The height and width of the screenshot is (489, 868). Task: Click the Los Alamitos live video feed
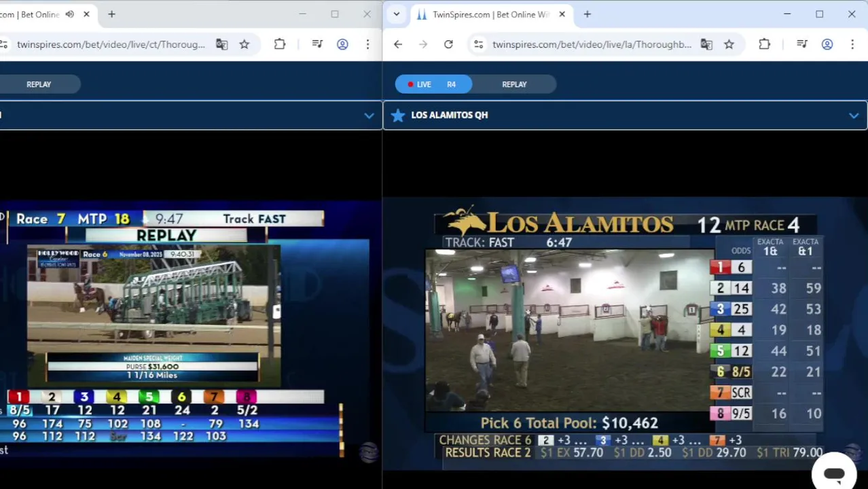pyautogui.click(x=569, y=331)
